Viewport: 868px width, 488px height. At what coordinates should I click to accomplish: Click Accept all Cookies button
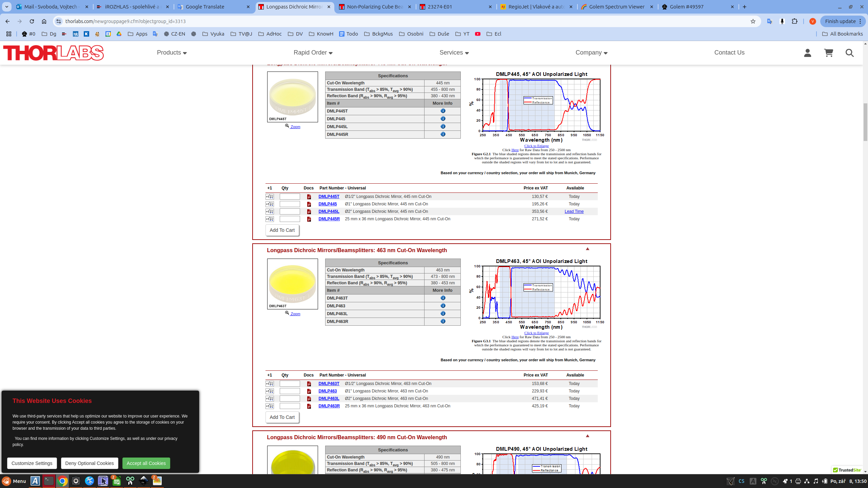[x=146, y=463]
